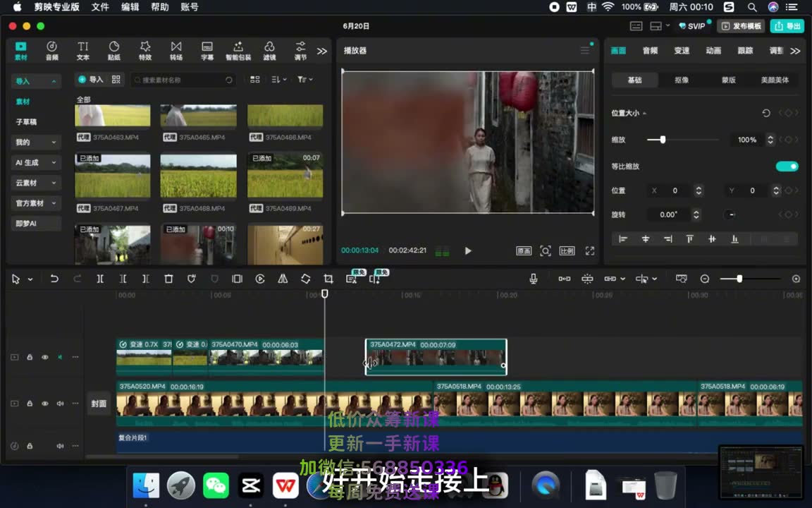Open the 文本 text panel

(83, 51)
